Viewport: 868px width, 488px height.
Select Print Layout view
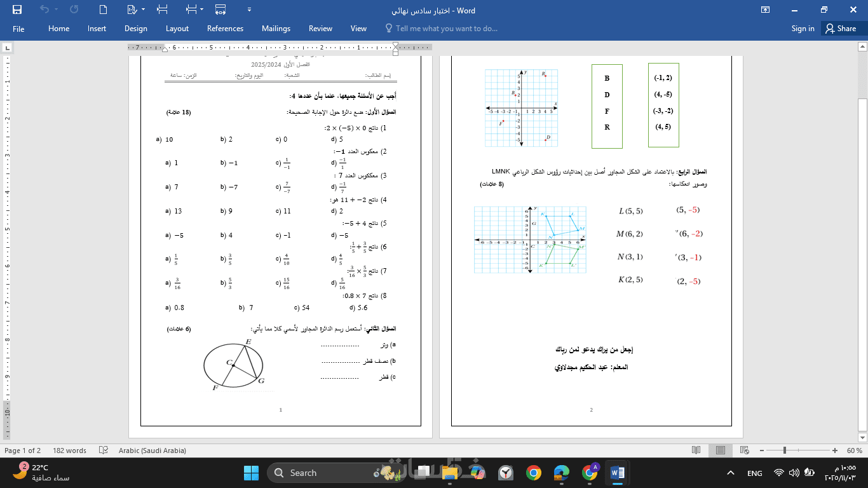point(721,451)
